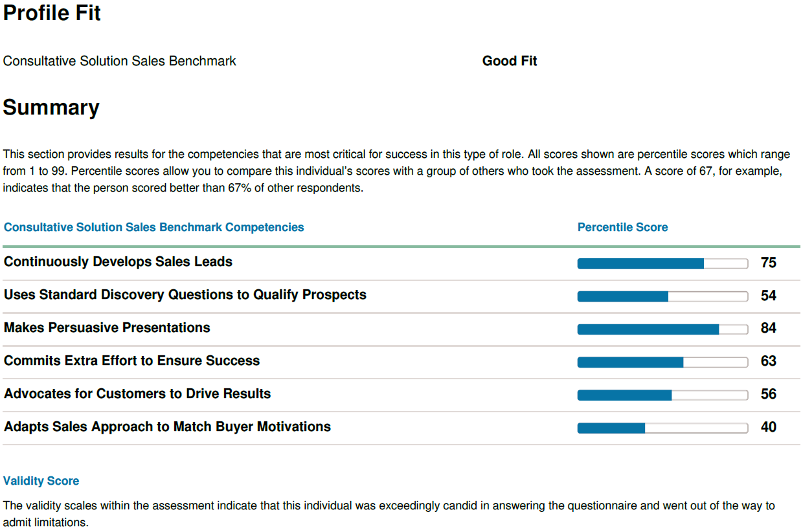Click the Good Fit result label
Screen dimensions: 803x532
click(x=510, y=61)
